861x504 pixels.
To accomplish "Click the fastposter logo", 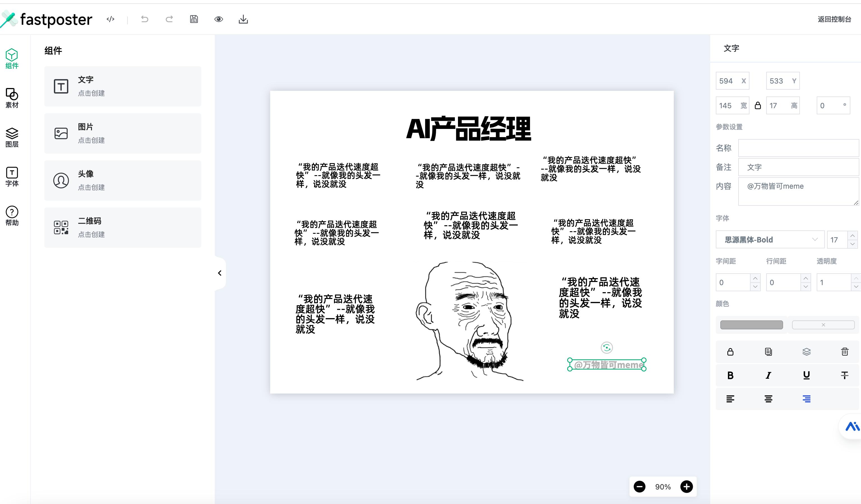I will click(47, 19).
